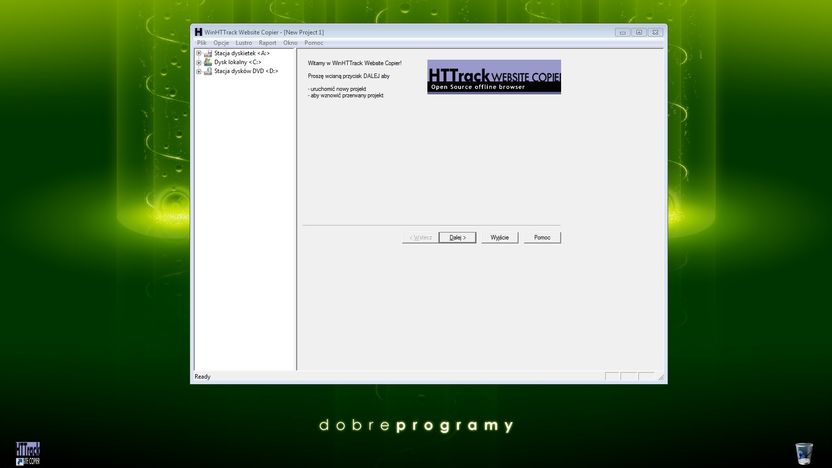Image resolution: width=832 pixels, height=468 pixels.
Task: Expand the Stacja dysków DVD <D:> node
Action: [x=199, y=71]
